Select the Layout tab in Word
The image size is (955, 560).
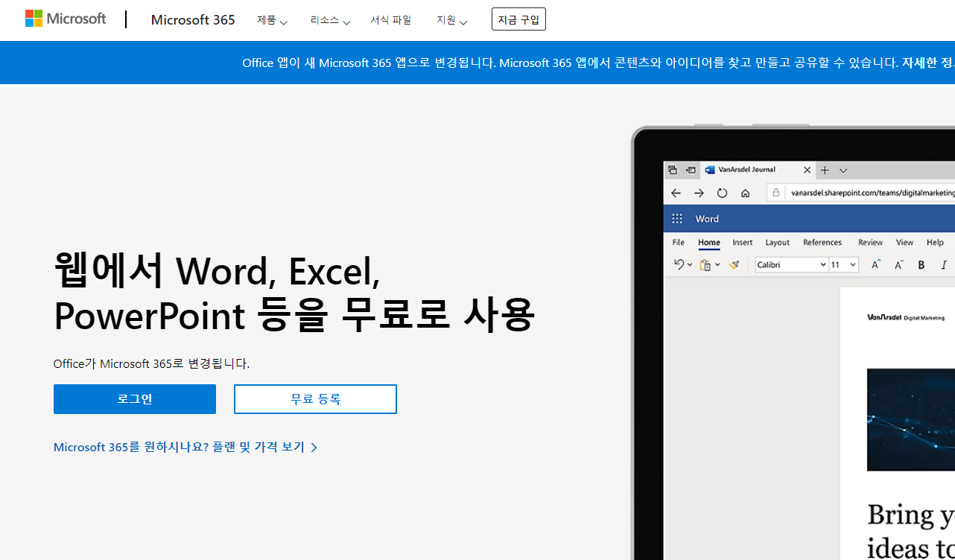click(x=778, y=242)
